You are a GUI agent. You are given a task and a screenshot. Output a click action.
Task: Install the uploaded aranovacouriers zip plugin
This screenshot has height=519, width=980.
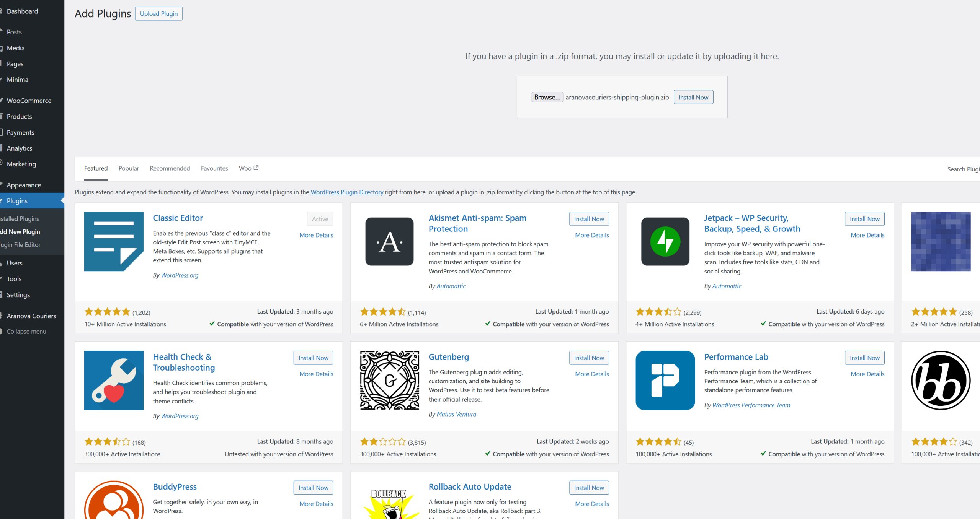pyautogui.click(x=693, y=97)
